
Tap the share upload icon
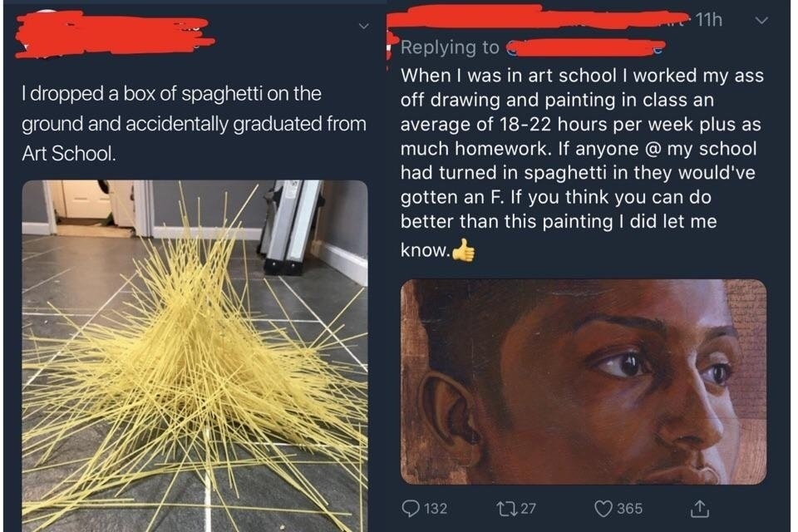pyautogui.click(x=699, y=509)
